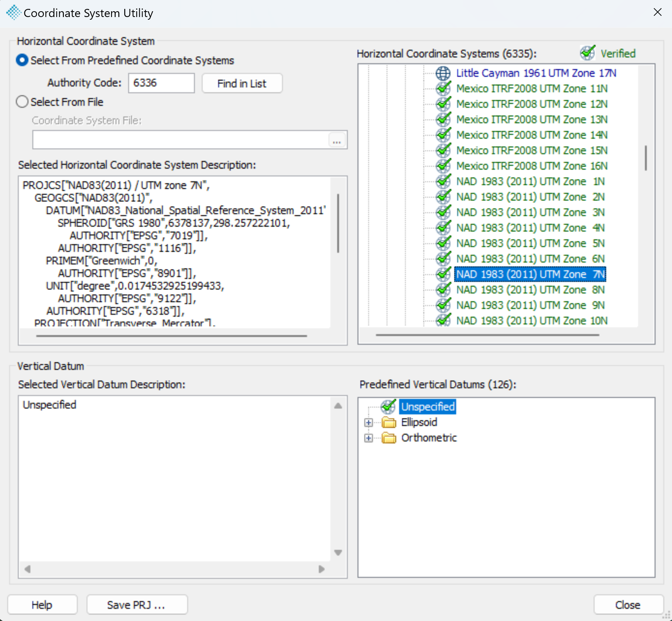Click checkmark icon next to Unspecified vertical datum

tap(388, 407)
